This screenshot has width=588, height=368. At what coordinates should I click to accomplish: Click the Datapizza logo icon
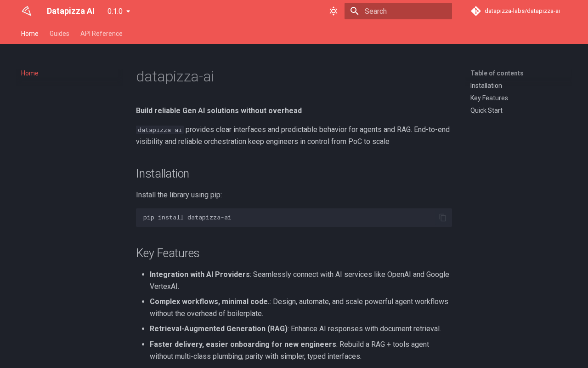tap(27, 11)
